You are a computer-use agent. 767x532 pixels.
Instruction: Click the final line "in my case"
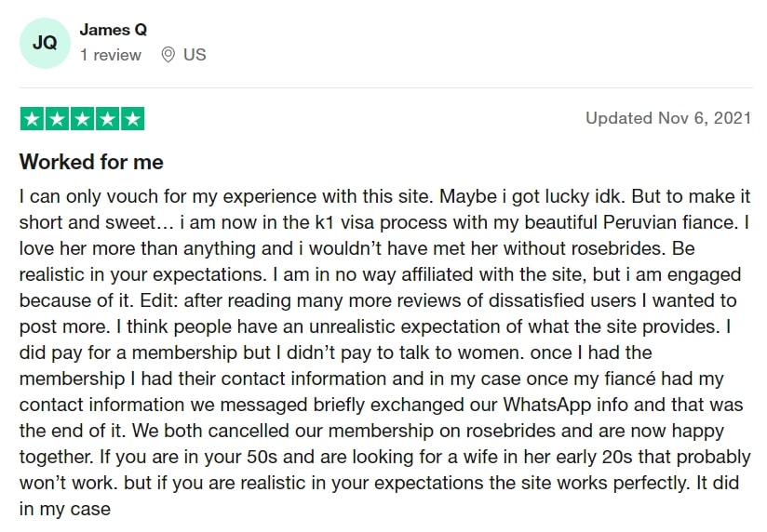(65, 510)
